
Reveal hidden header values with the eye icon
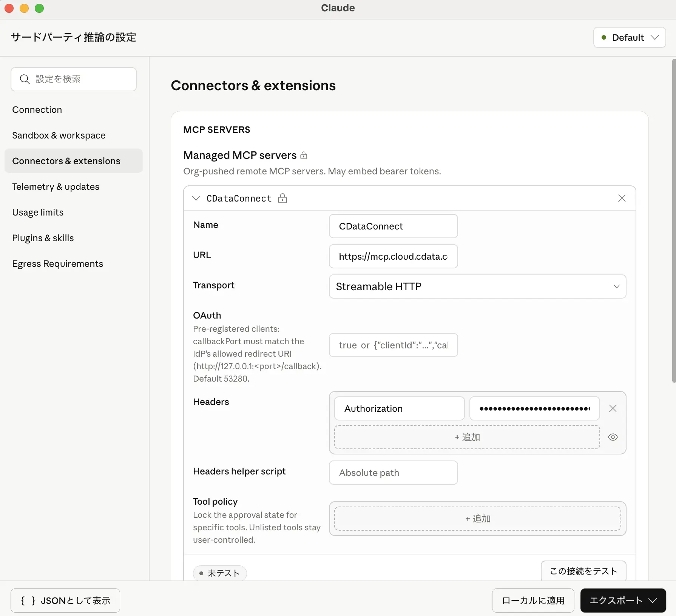(x=613, y=437)
